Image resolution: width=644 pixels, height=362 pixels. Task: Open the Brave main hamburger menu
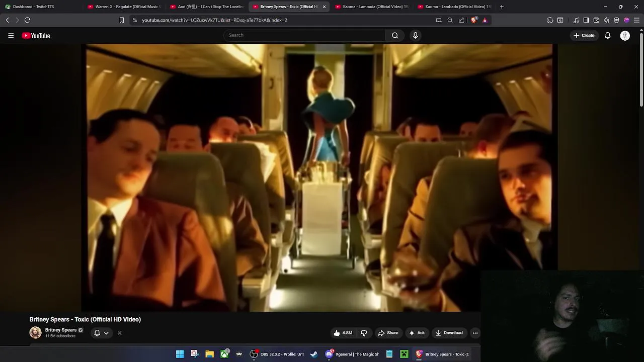click(x=636, y=20)
